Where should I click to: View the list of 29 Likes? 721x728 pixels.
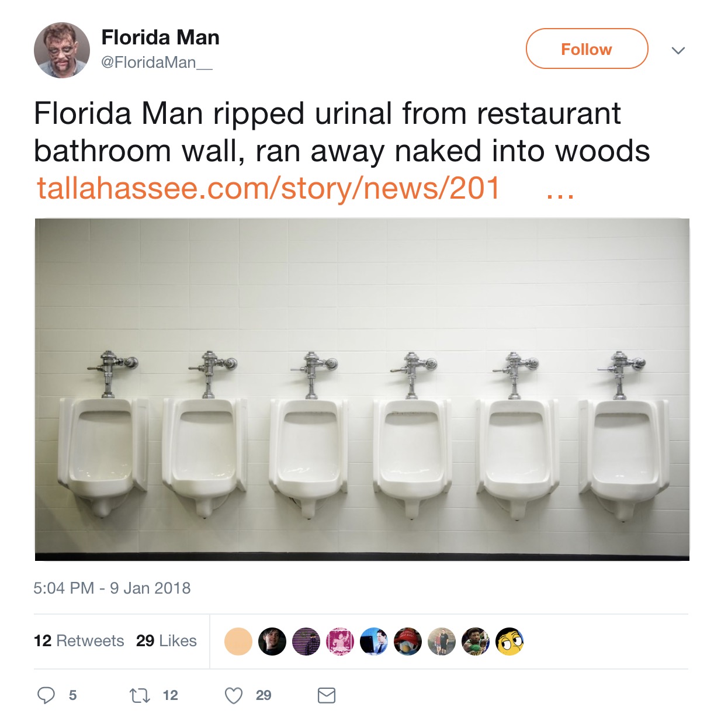tap(165, 640)
